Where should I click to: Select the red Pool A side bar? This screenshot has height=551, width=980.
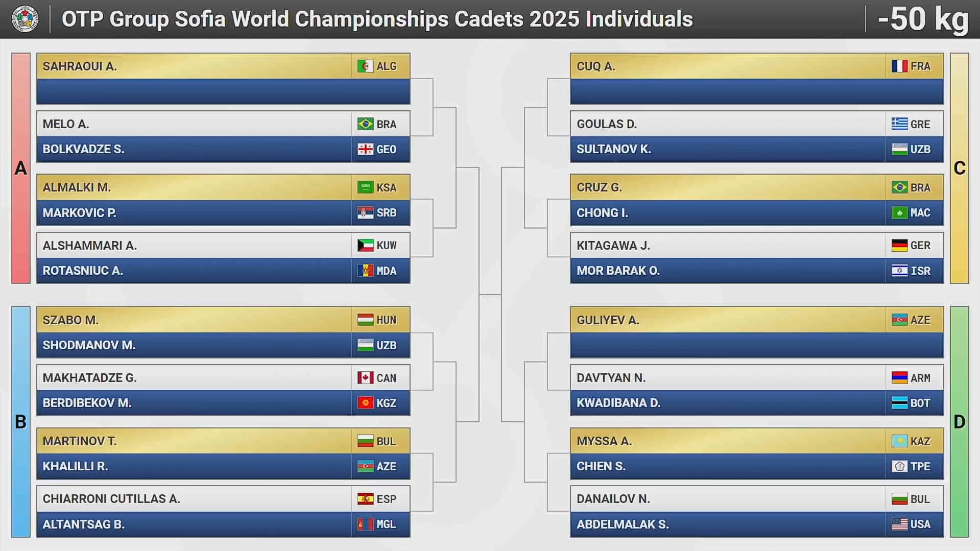(x=21, y=168)
